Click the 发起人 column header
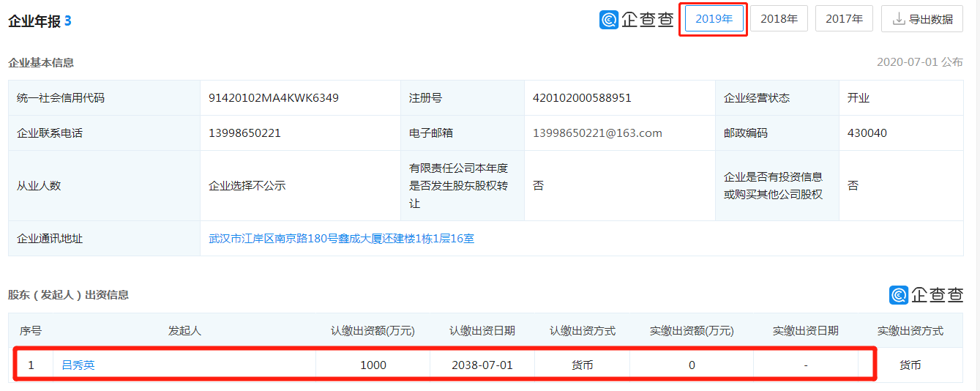 click(x=184, y=330)
